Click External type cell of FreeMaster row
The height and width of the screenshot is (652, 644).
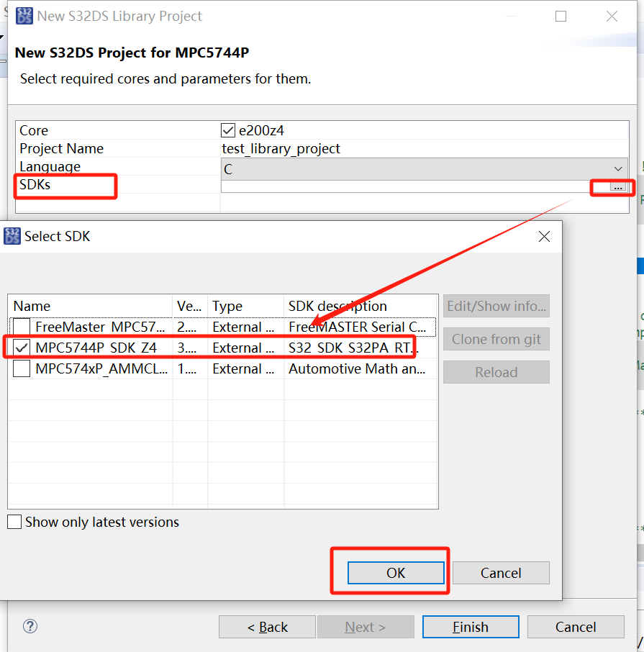(x=243, y=327)
